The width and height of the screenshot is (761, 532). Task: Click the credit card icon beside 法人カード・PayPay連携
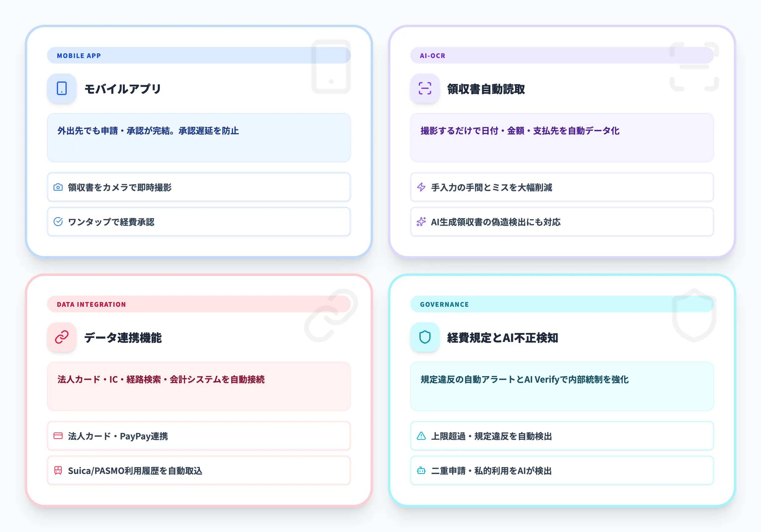[x=58, y=436]
